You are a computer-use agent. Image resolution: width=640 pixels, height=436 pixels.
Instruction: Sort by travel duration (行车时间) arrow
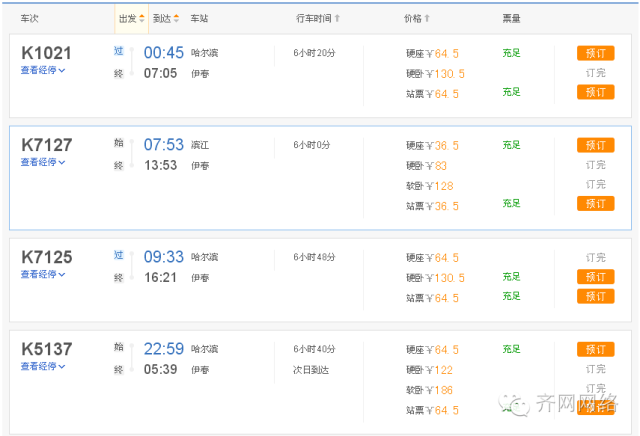tap(337, 18)
